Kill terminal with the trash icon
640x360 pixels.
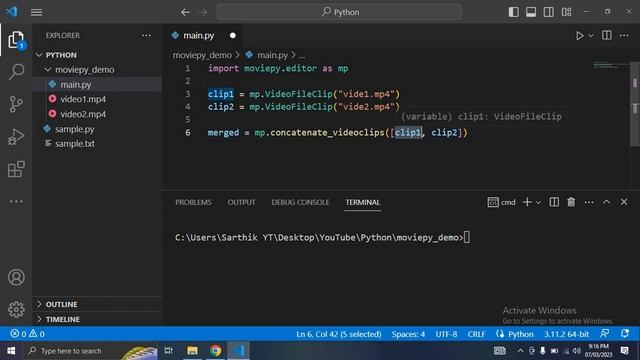pos(571,202)
